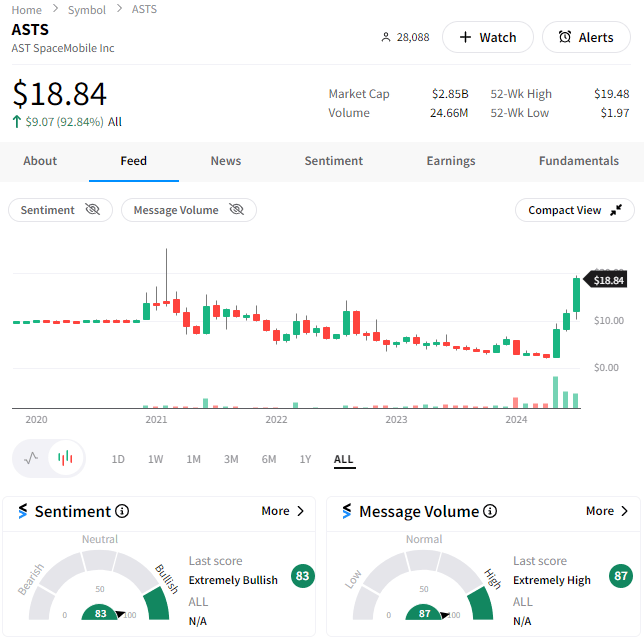The width and height of the screenshot is (644, 641).
Task: Click Extremely Bullish label
Action: tap(233, 580)
